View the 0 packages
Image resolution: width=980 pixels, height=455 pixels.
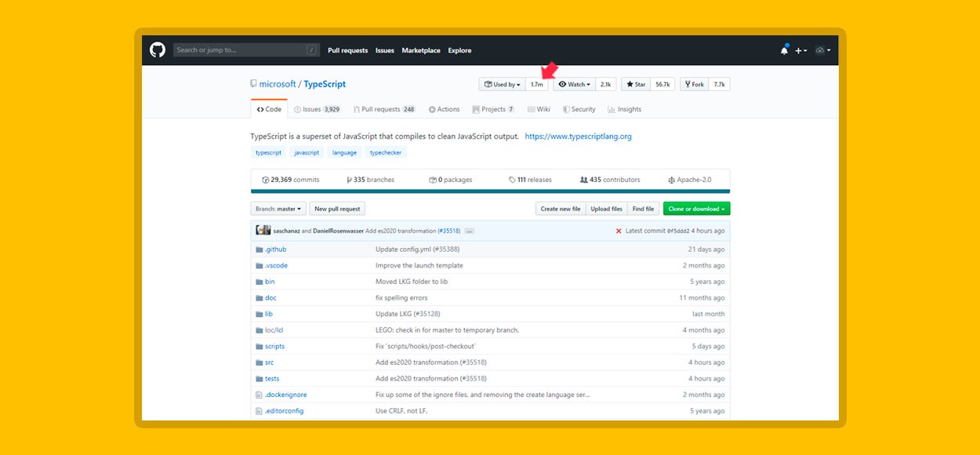[450, 180]
